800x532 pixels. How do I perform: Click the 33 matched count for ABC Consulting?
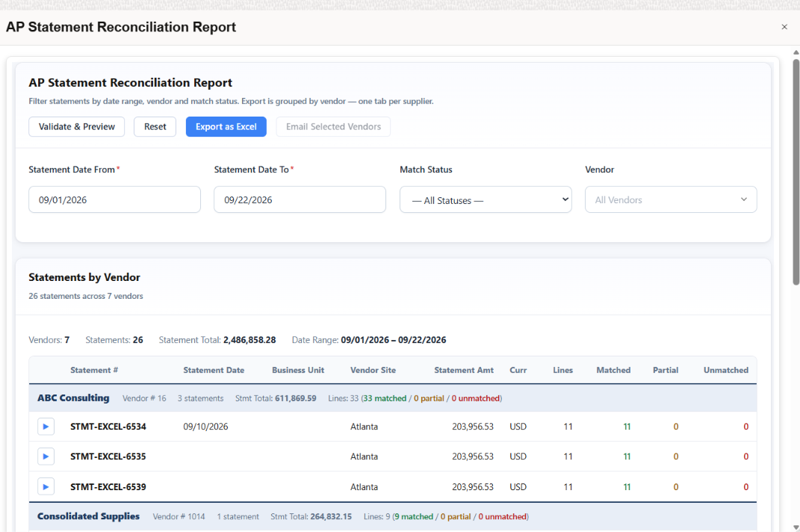(x=385, y=398)
